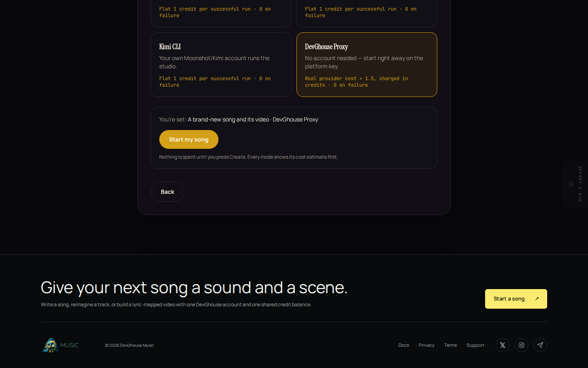Open the Support footer link
588x368 pixels.
[x=476, y=345]
